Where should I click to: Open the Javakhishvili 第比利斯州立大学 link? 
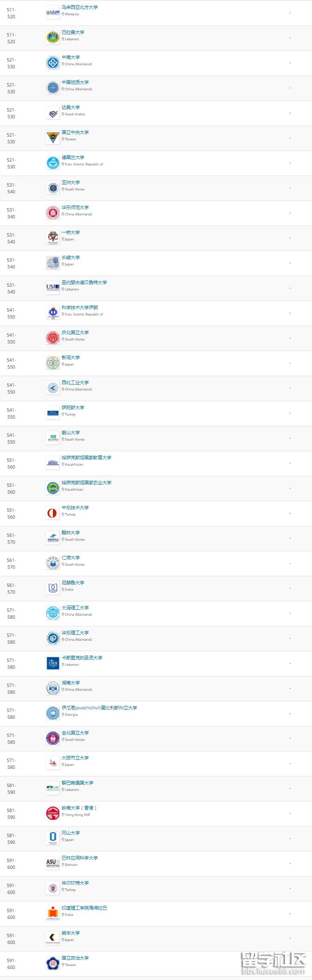click(99, 708)
